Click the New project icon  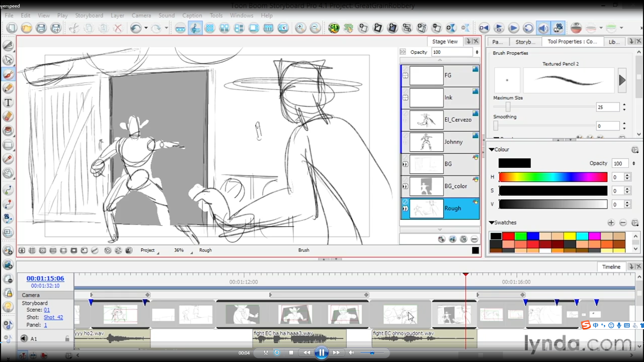click(x=12, y=28)
